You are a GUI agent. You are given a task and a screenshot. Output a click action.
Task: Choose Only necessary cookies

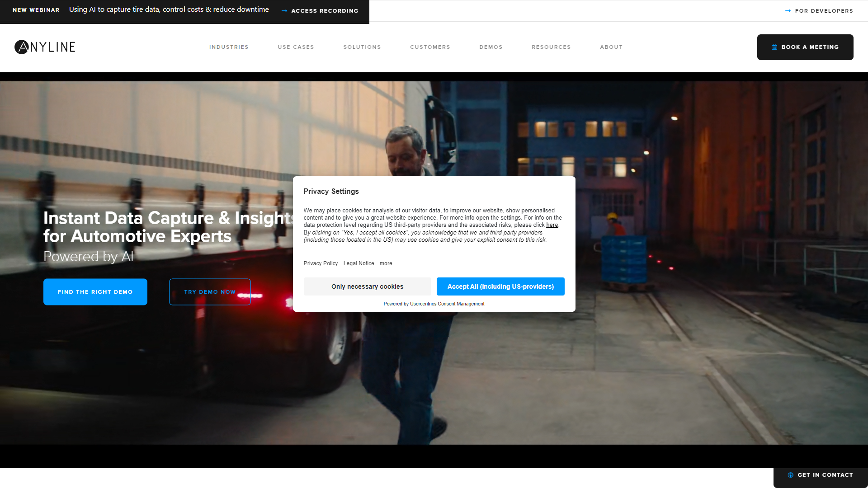point(367,286)
